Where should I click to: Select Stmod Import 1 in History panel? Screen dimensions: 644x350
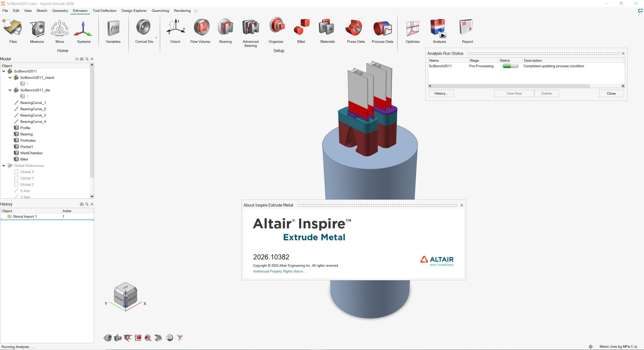tap(25, 216)
